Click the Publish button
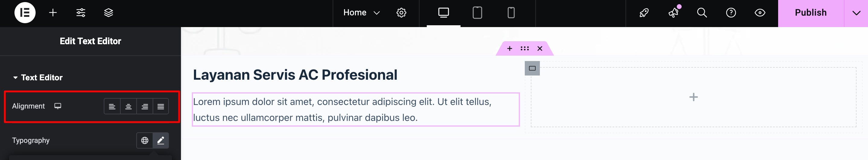This screenshot has width=868, height=160. [x=810, y=13]
